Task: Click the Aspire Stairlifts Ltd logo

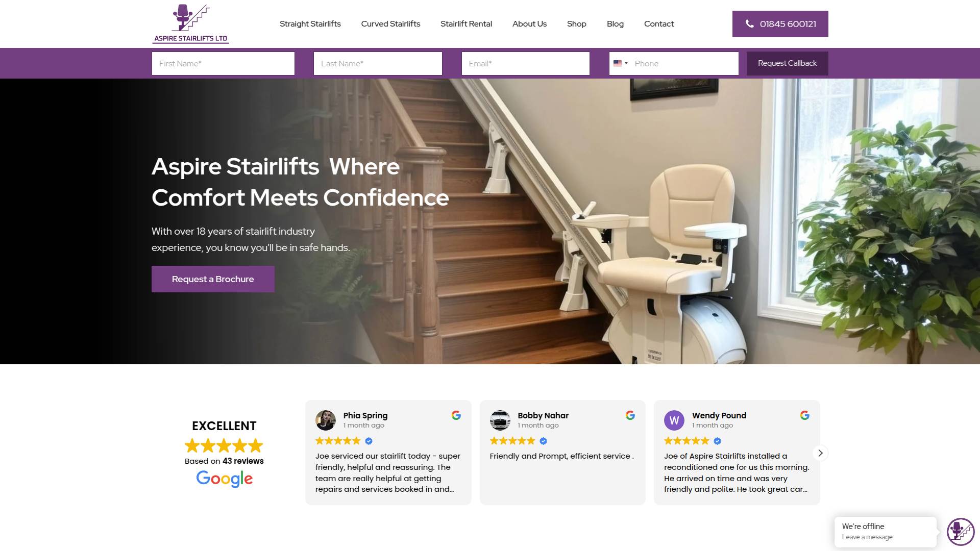Action: (190, 24)
